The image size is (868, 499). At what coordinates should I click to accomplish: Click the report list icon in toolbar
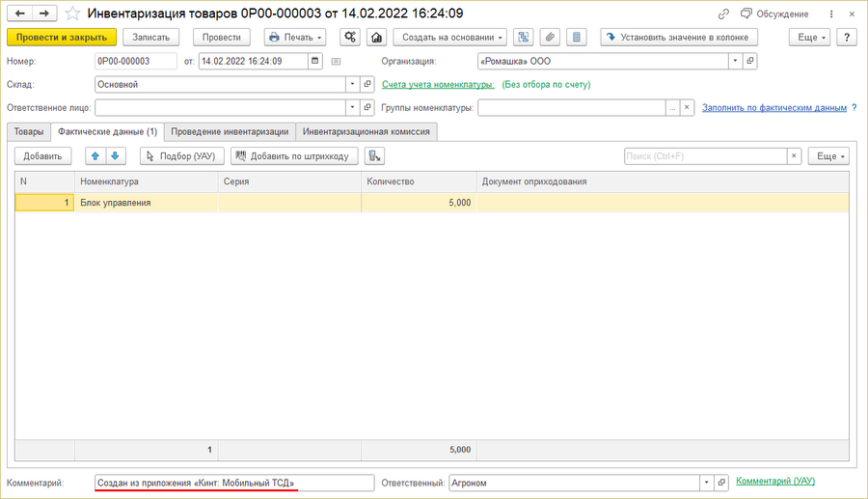click(x=577, y=37)
